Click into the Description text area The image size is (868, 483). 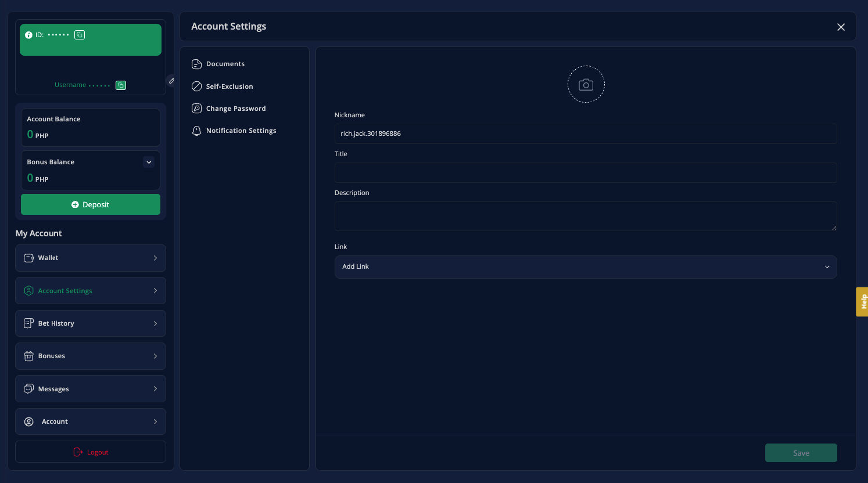586,216
